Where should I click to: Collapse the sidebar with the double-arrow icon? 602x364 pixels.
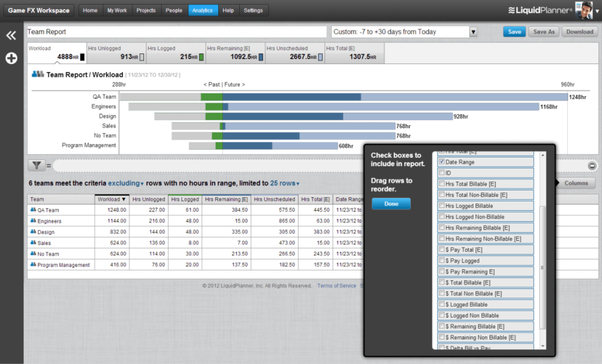coord(11,36)
